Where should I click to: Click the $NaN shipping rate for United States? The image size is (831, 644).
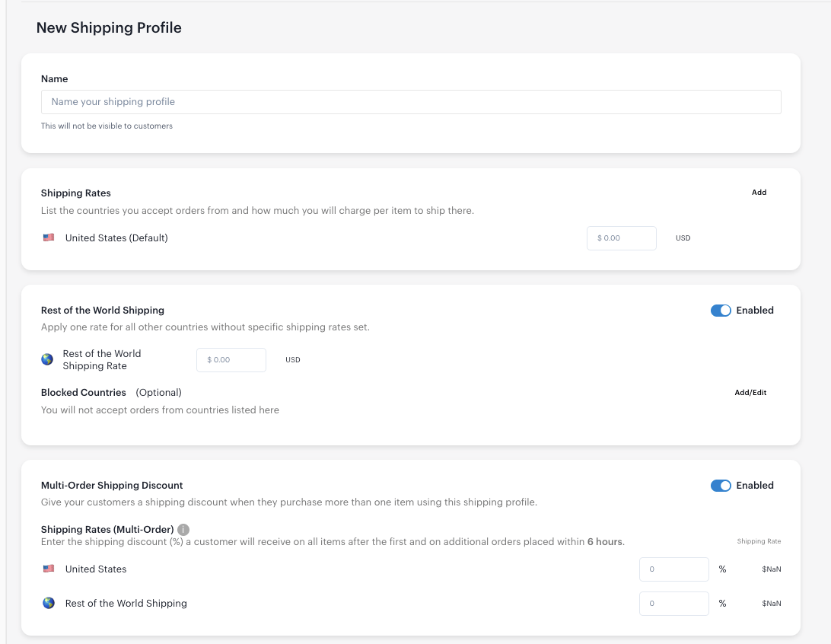point(771,568)
